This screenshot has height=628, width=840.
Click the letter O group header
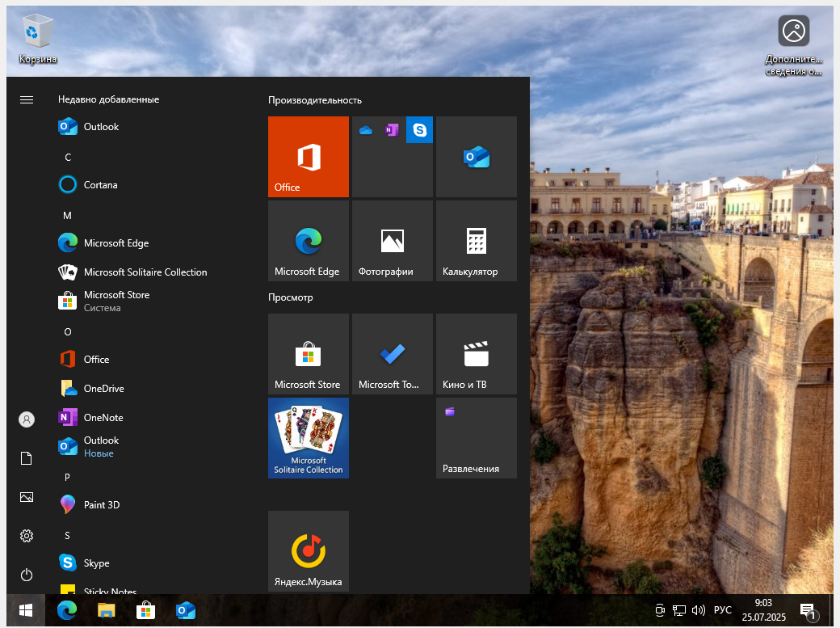pos(68,332)
